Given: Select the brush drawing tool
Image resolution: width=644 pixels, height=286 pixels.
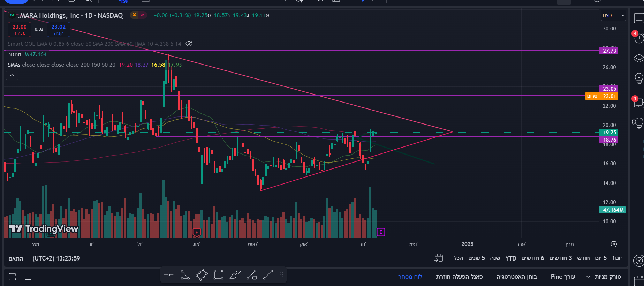Looking at the screenshot, I should coord(235,275).
